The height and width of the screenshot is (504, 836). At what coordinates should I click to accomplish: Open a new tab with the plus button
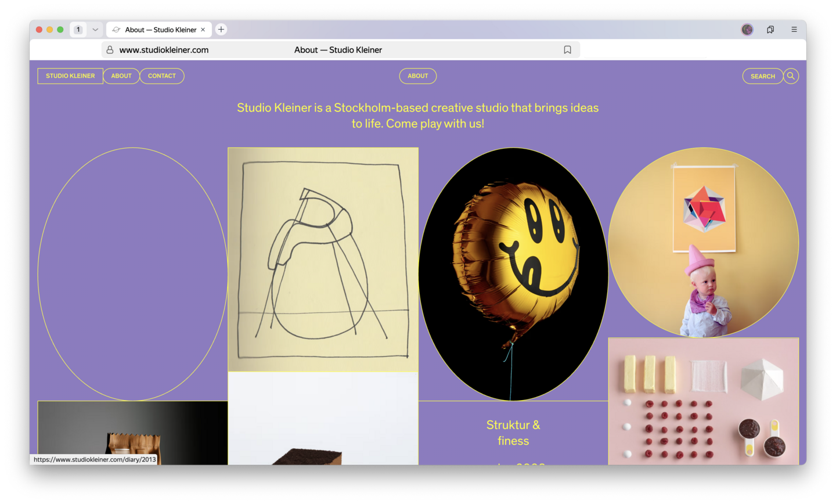click(221, 30)
